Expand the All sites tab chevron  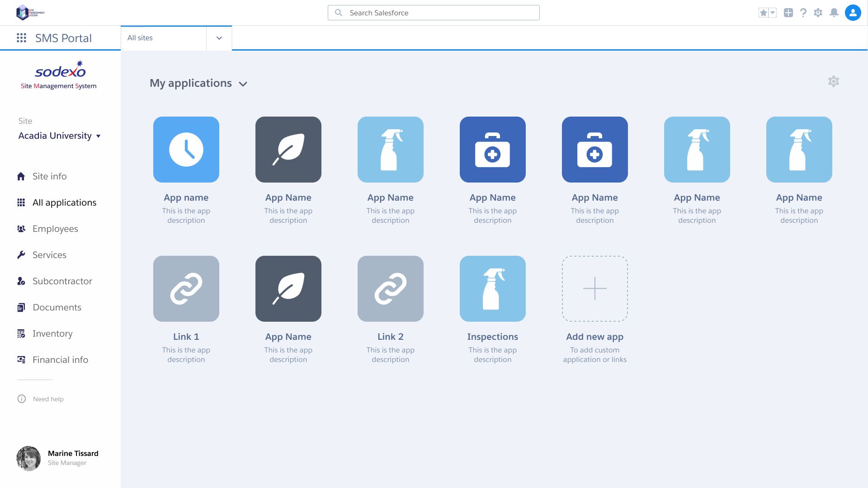point(219,38)
